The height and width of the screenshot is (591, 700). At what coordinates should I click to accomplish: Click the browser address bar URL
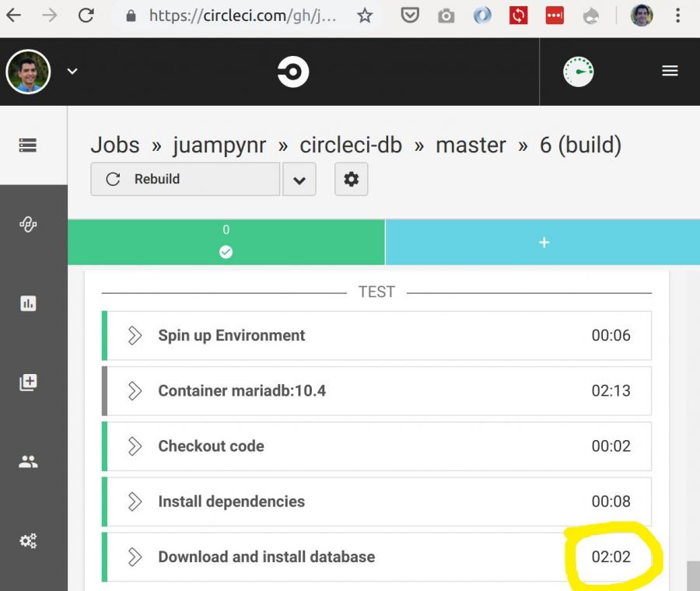pyautogui.click(x=243, y=16)
